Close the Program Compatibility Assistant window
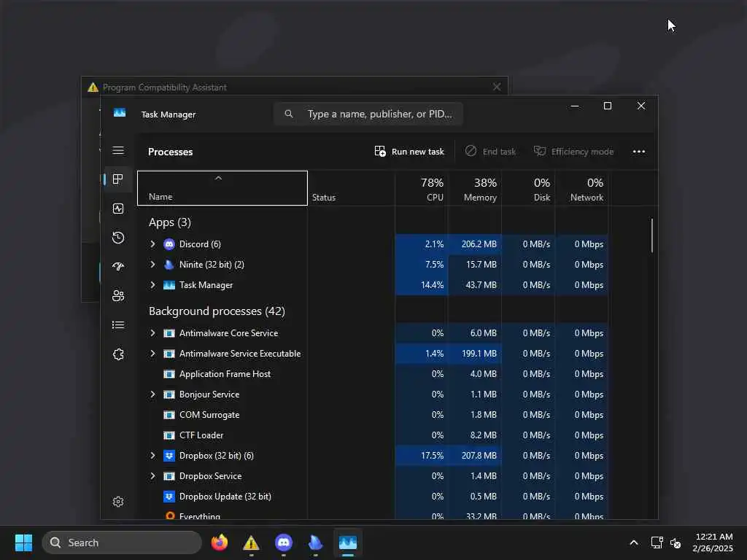The height and width of the screenshot is (560, 747). pos(497,87)
